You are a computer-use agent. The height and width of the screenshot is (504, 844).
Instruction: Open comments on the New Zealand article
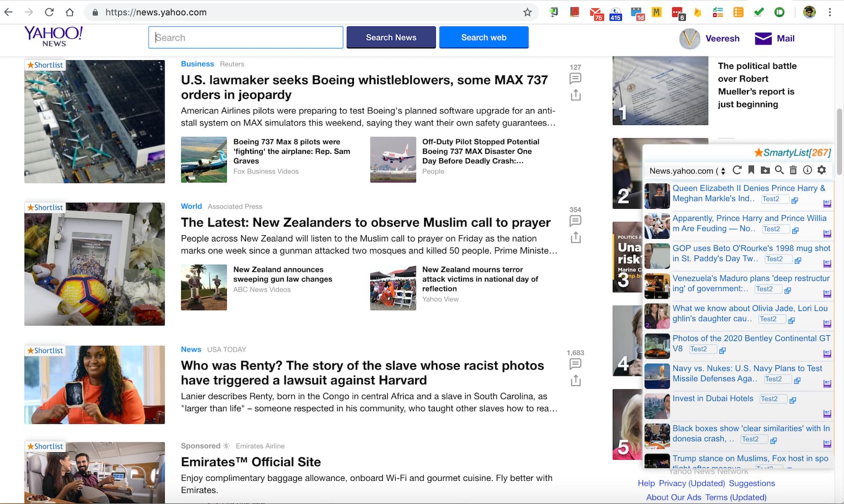(576, 221)
